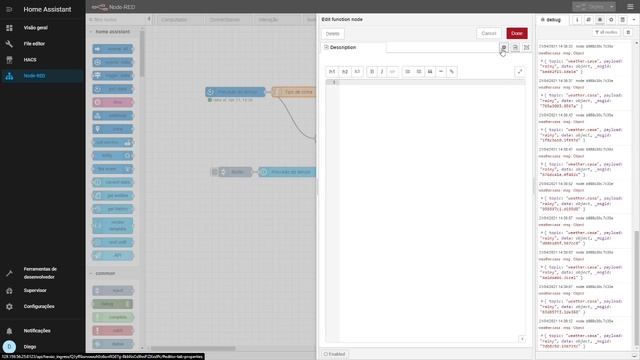Open Diego user profile avatar
The width and height of the screenshot is (640, 360).
point(9,347)
